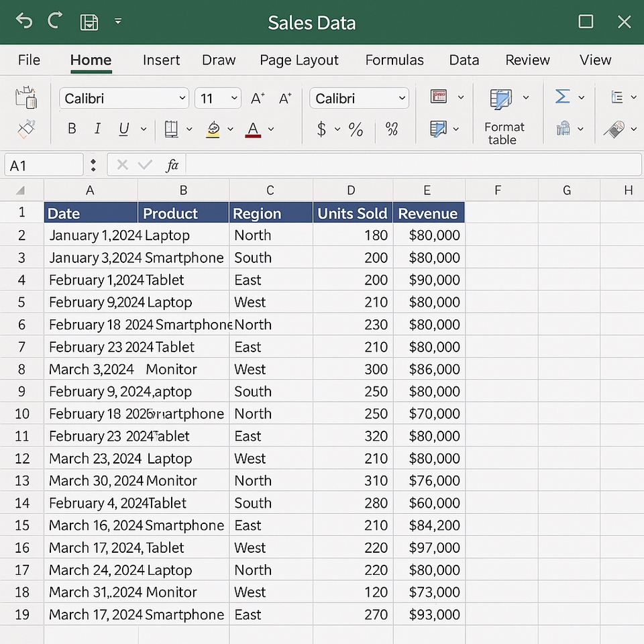Click the red Font Color swatch

pyautogui.click(x=253, y=129)
